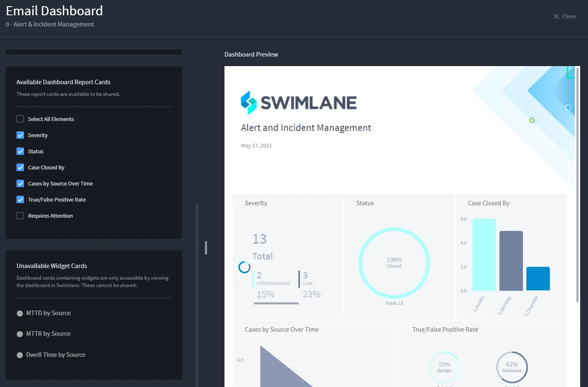588x387 pixels.
Task: Uncheck True/False Positive Rate checkbox
Action: coord(20,199)
